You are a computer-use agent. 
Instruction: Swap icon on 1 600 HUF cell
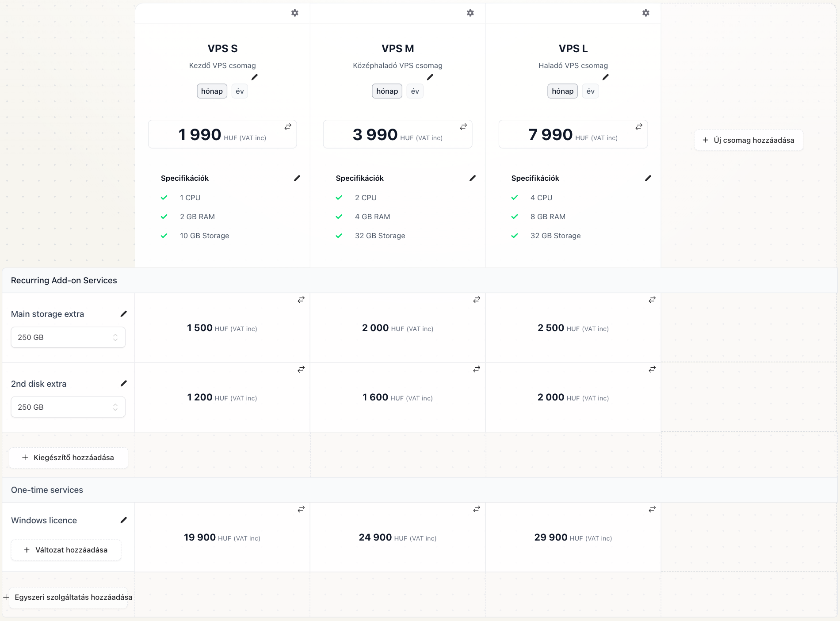[x=477, y=369]
